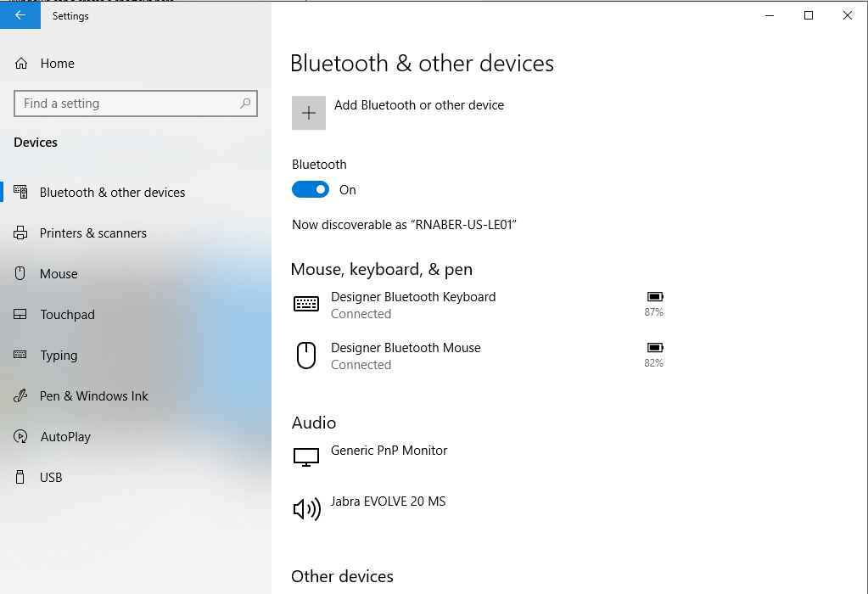Select Jabra EVOLVE 20 MS device
Viewport: 868px width, 594px height.
pyautogui.click(x=388, y=502)
